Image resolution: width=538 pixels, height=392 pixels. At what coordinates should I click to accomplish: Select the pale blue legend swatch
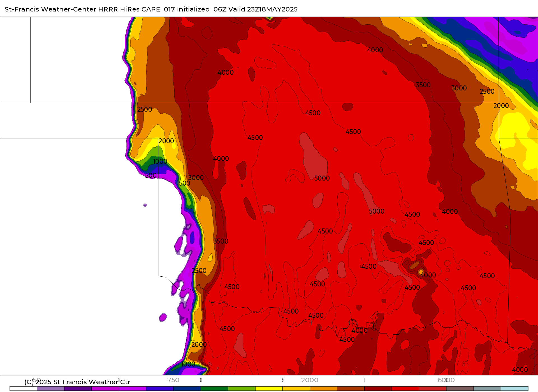click(x=514, y=389)
